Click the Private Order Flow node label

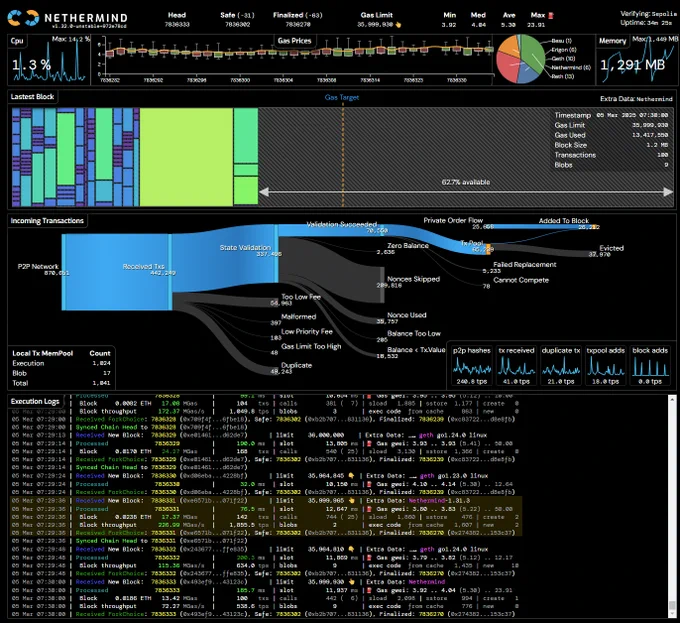point(453,220)
